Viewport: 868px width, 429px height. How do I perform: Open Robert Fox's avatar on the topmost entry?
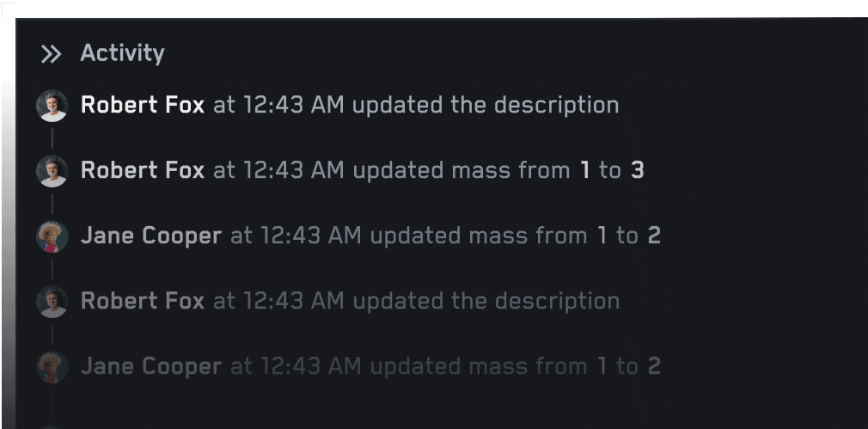click(52, 105)
